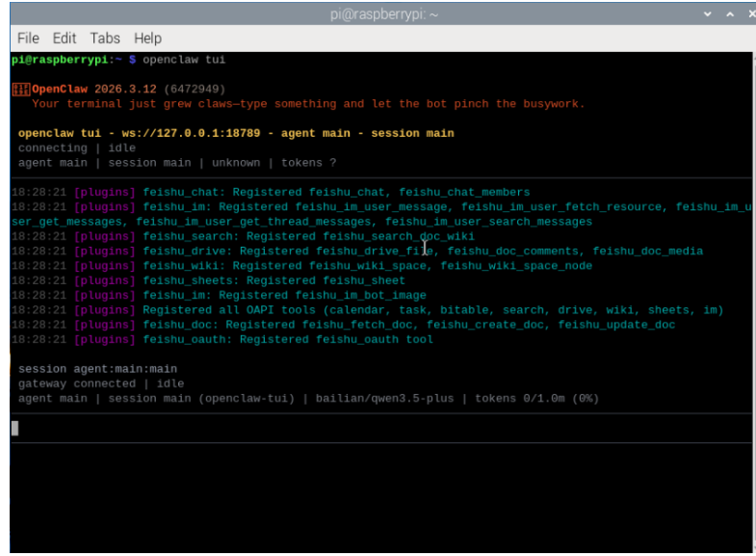This screenshot has height=556, width=756.
Task: Click 'feishu_im_user_search_messages' text
Action: point(488,222)
